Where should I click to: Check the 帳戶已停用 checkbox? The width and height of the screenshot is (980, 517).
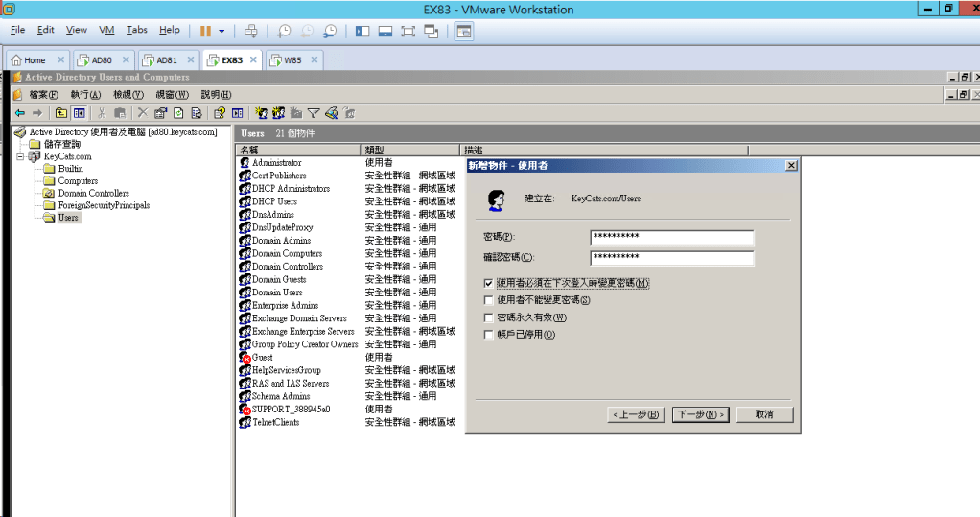tap(489, 335)
